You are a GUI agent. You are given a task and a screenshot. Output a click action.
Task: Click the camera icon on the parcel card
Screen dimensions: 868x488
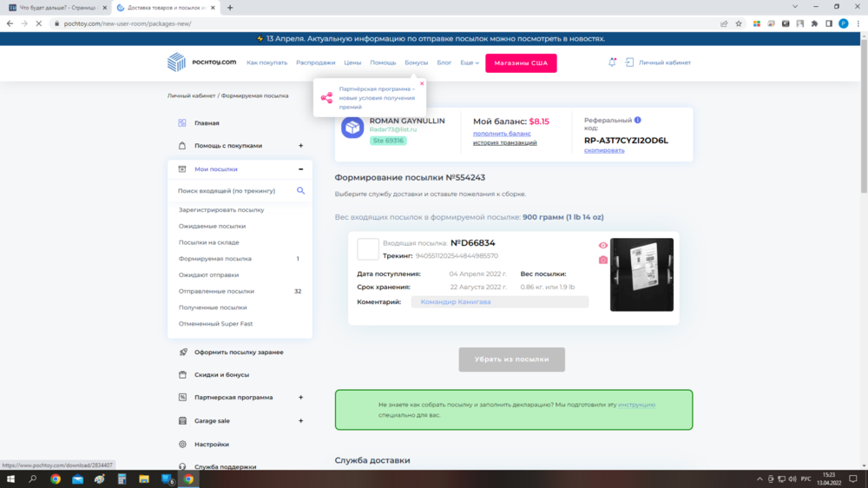[603, 260]
